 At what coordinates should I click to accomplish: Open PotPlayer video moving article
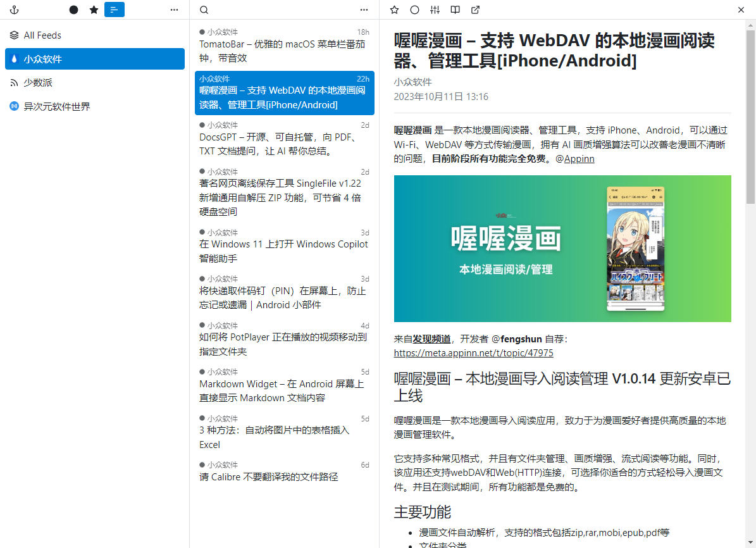[x=285, y=339]
